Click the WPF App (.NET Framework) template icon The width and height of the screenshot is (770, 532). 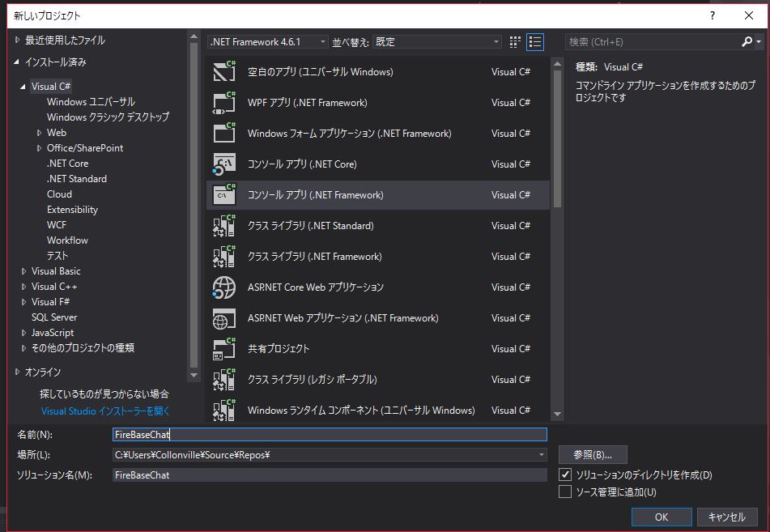click(224, 103)
